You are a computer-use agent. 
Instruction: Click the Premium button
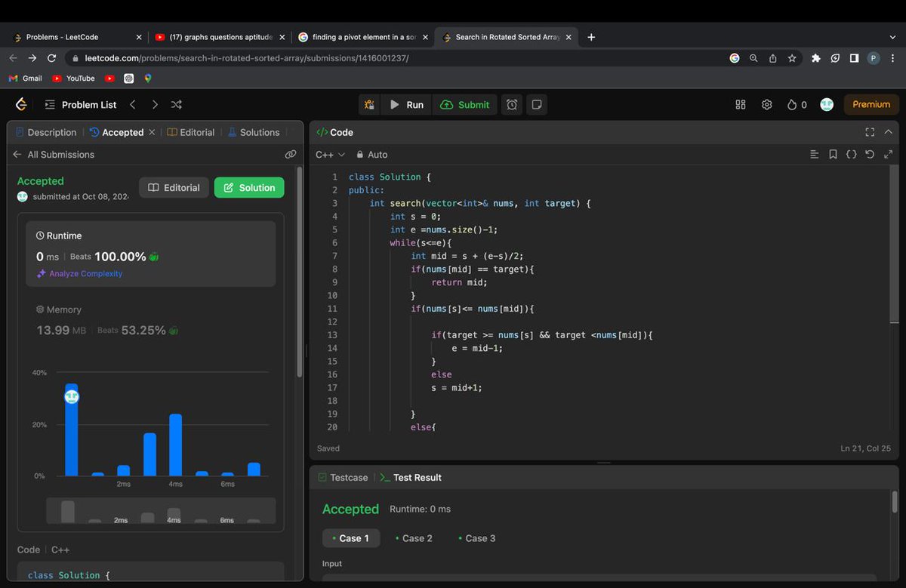click(x=871, y=105)
